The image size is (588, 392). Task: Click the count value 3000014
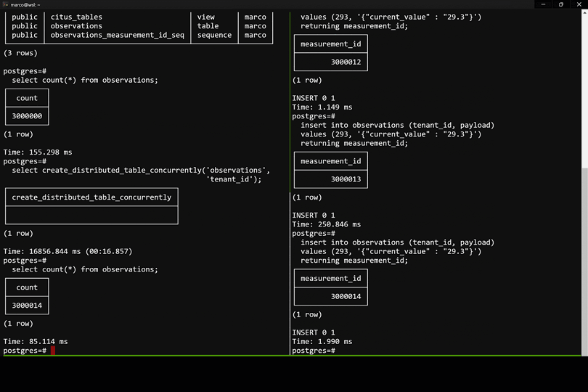tap(27, 306)
